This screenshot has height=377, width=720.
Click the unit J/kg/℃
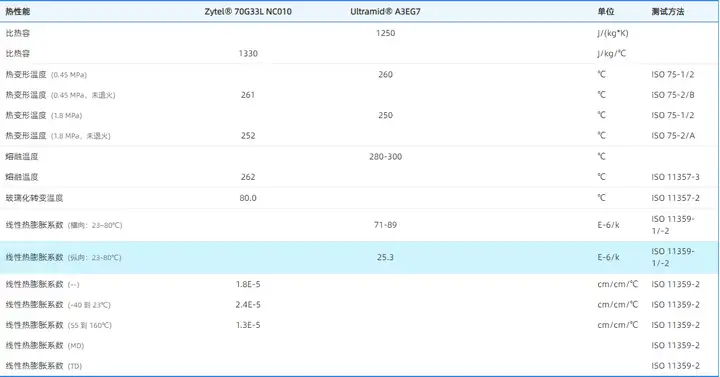click(611, 53)
